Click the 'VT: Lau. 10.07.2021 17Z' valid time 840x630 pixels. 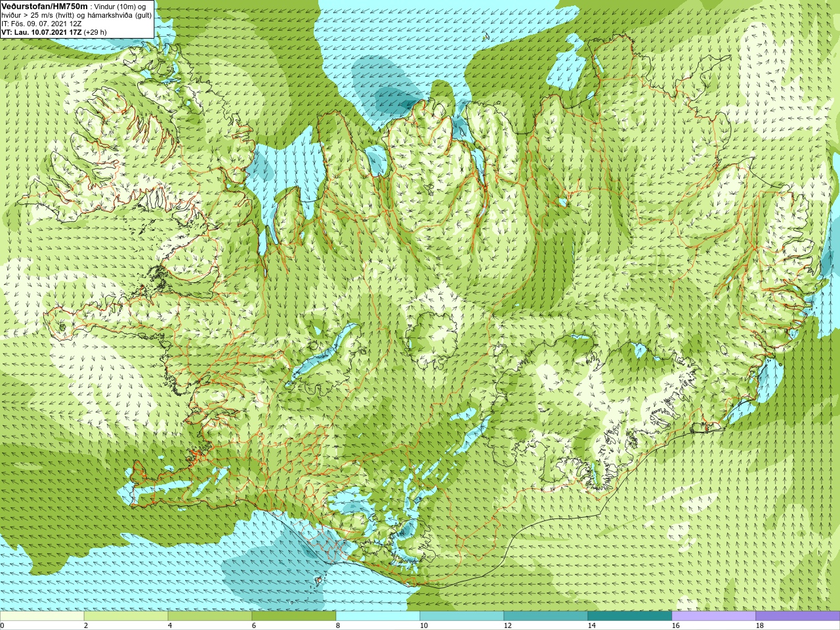click(x=41, y=32)
